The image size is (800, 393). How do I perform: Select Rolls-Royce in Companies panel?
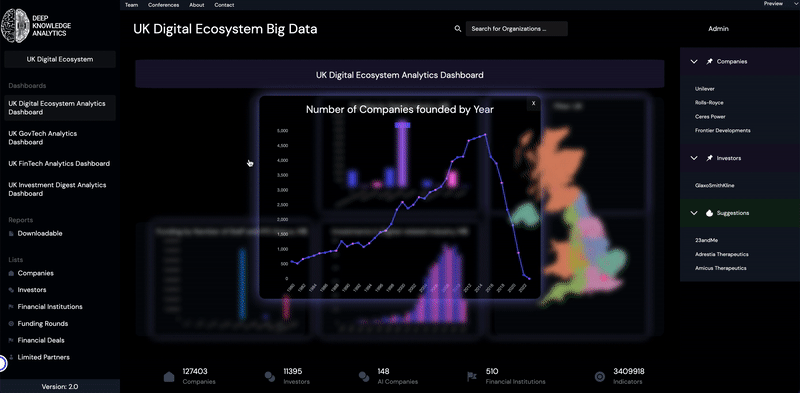709,103
